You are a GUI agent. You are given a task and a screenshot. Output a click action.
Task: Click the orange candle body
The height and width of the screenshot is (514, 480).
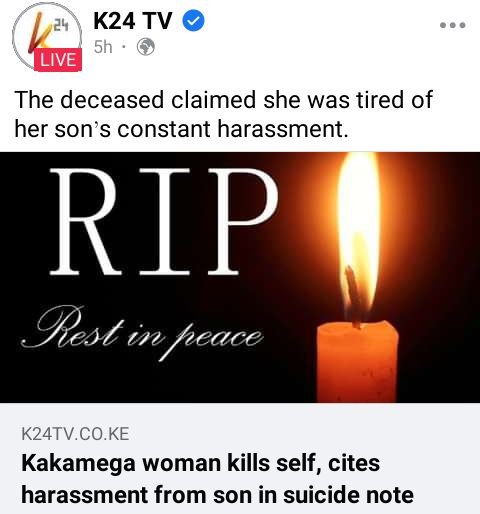click(x=357, y=362)
